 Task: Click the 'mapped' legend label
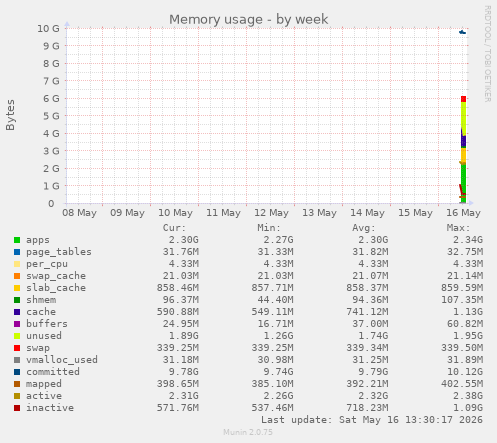pos(44,384)
